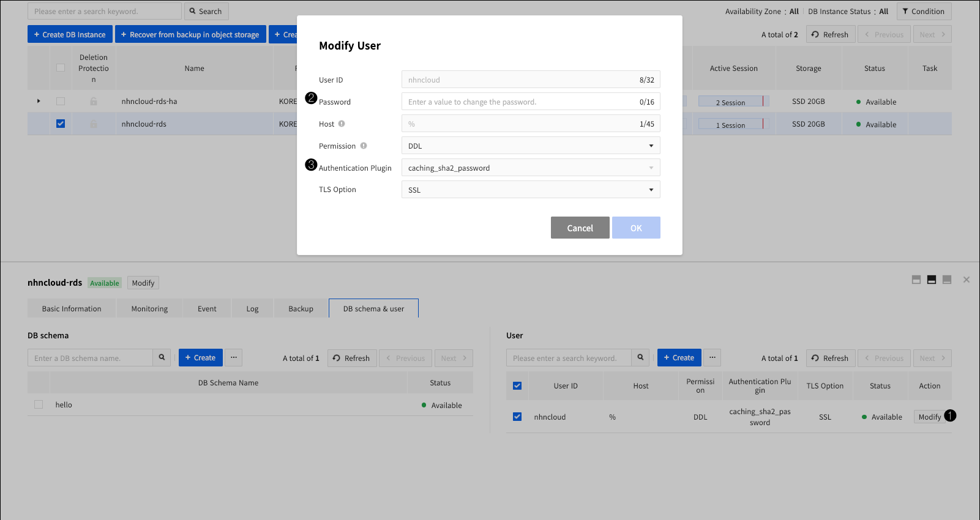Check the hello schema checkbox

39,404
